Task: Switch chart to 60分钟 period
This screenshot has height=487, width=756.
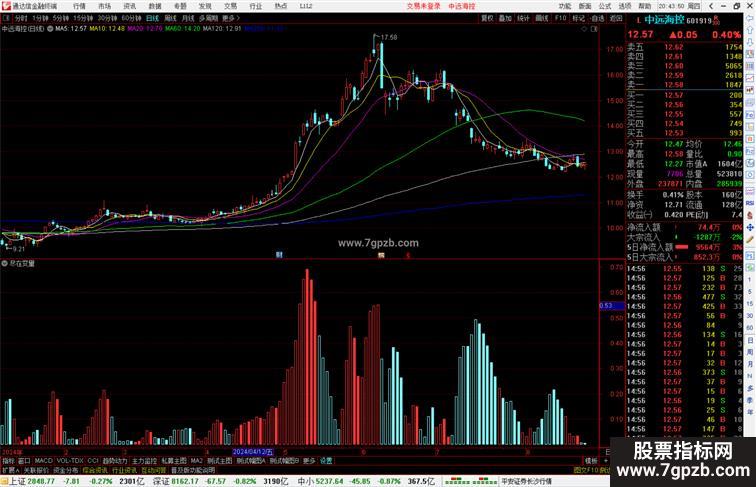Action: pyautogui.click(x=131, y=18)
